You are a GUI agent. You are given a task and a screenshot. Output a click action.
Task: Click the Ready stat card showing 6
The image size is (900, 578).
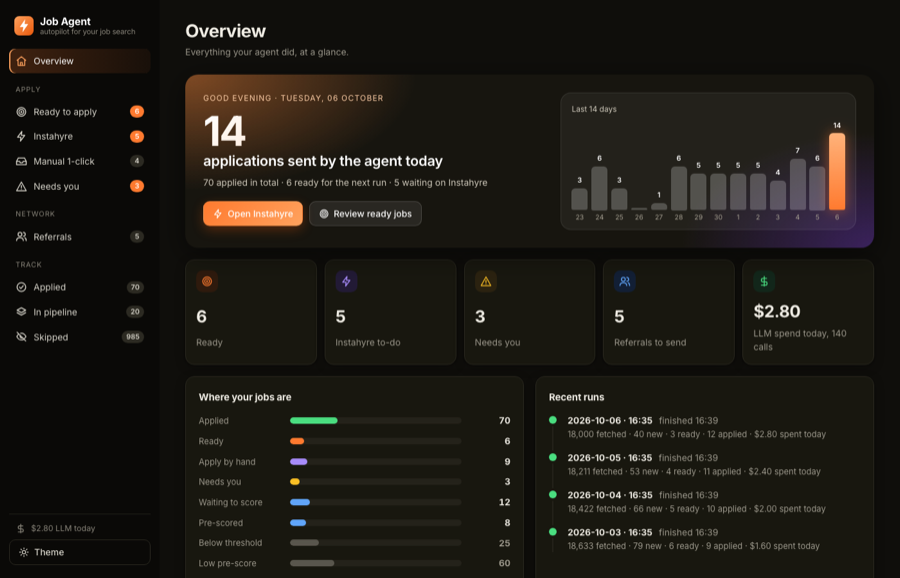251,312
